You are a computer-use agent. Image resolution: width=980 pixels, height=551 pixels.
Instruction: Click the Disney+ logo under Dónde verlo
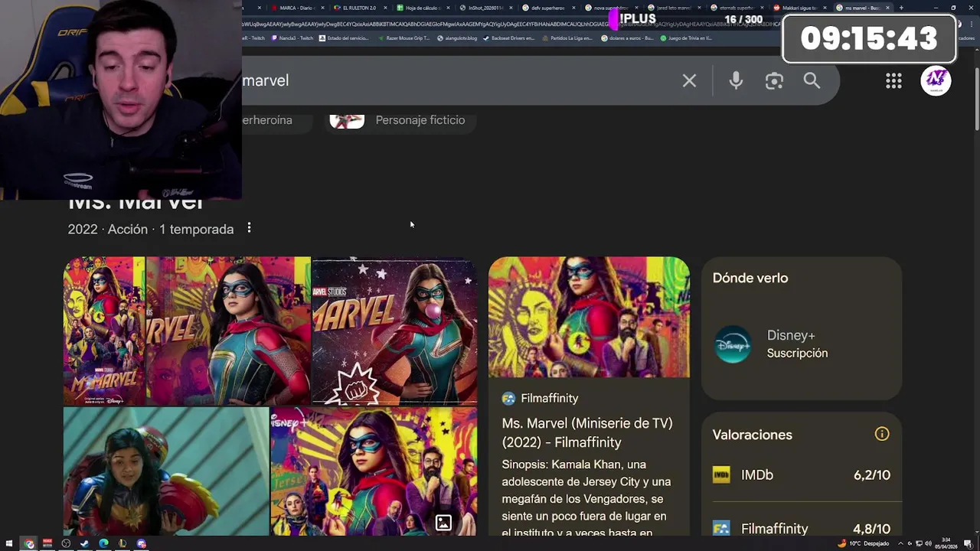coord(733,344)
